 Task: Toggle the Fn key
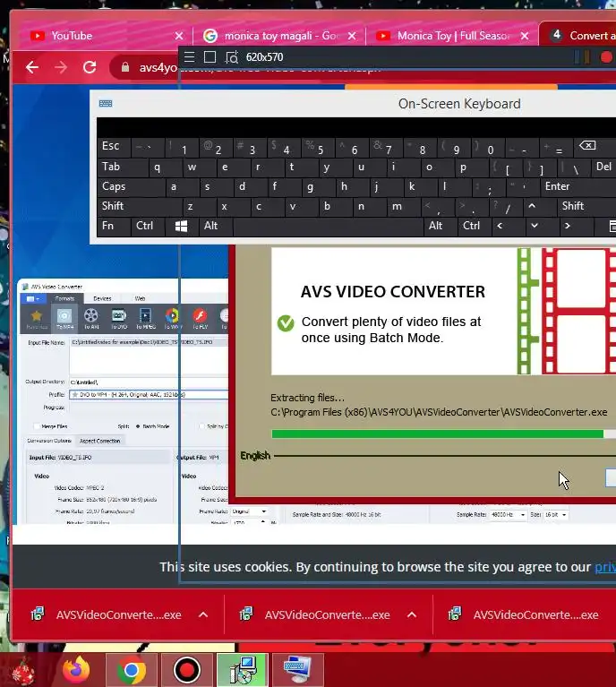(x=114, y=226)
